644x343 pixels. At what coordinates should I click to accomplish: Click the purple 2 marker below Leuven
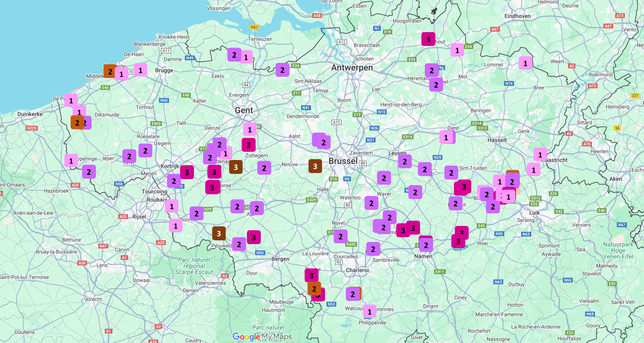[x=404, y=161]
